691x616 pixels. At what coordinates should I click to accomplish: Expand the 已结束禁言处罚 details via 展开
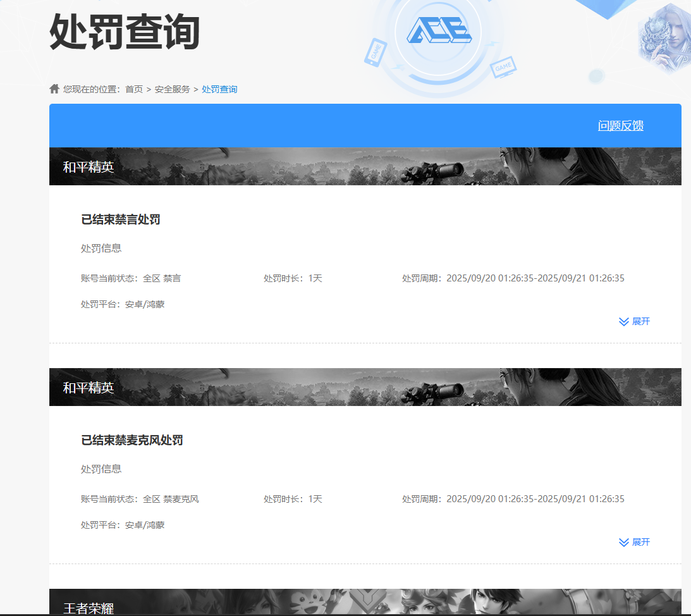[x=640, y=321]
